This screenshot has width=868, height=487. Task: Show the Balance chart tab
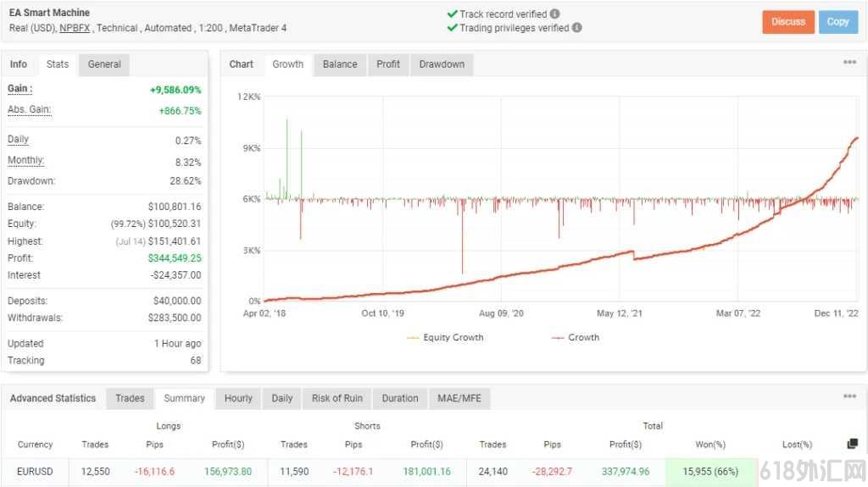pyautogui.click(x=340, y=64)
